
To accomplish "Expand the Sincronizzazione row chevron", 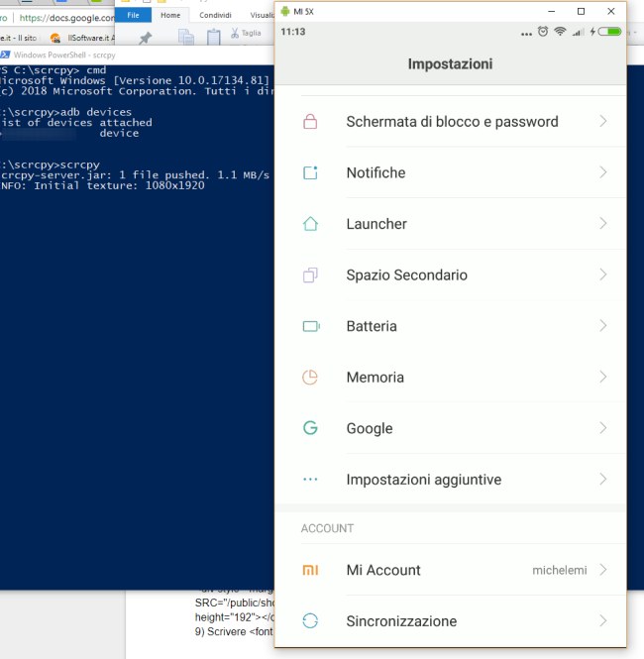I will [602, 620].
